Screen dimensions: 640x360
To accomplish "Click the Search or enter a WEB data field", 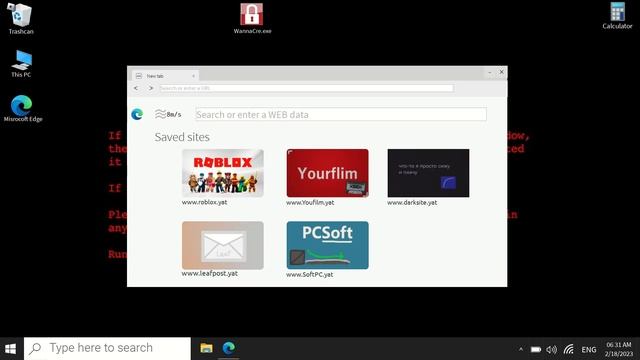I will [341, 115].
